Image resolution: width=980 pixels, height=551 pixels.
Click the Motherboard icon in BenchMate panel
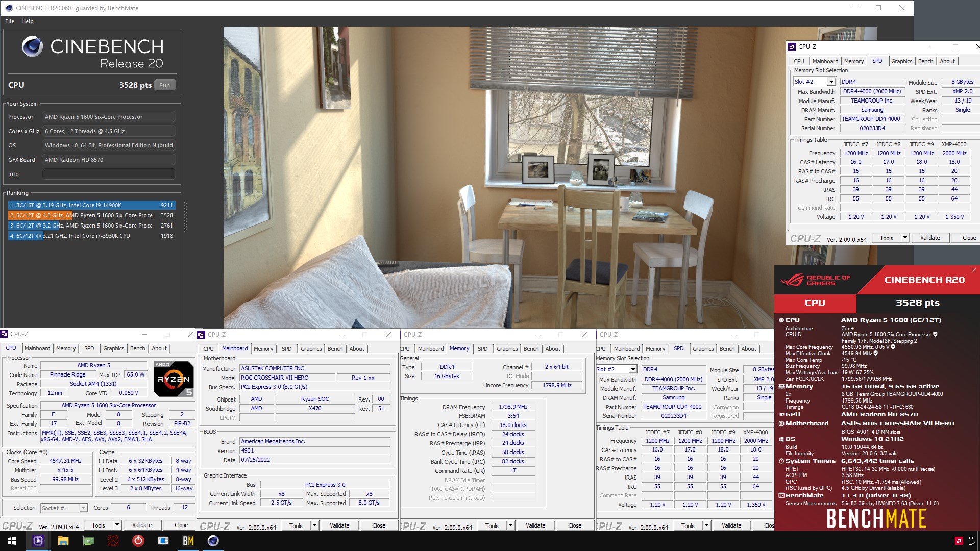[x=781, y=423]
